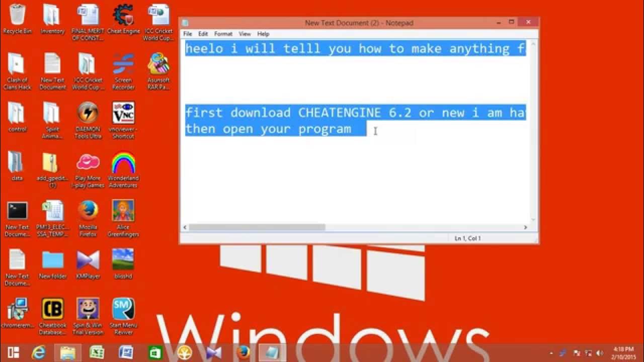This screenshot has width=644, height=362.
Task: Open the control folder on desktop
Action: click(x=18, y=117)
